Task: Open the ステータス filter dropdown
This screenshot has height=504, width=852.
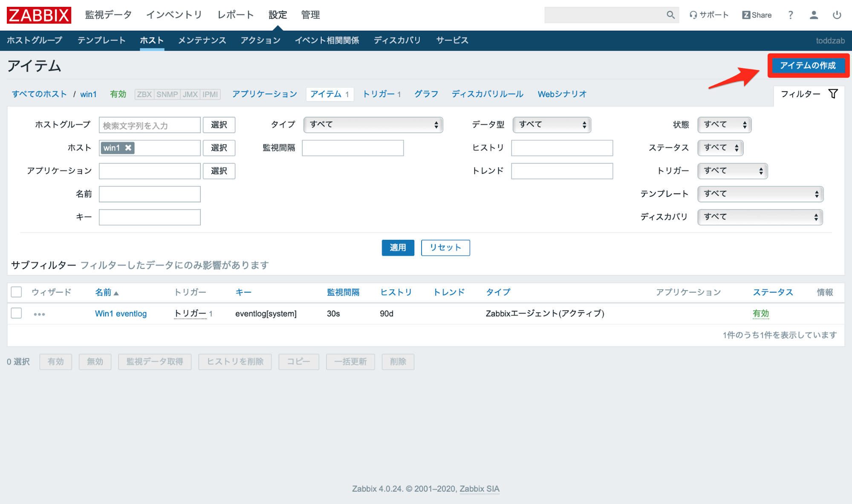Action: pyautogui.click(x=720, y=148)
